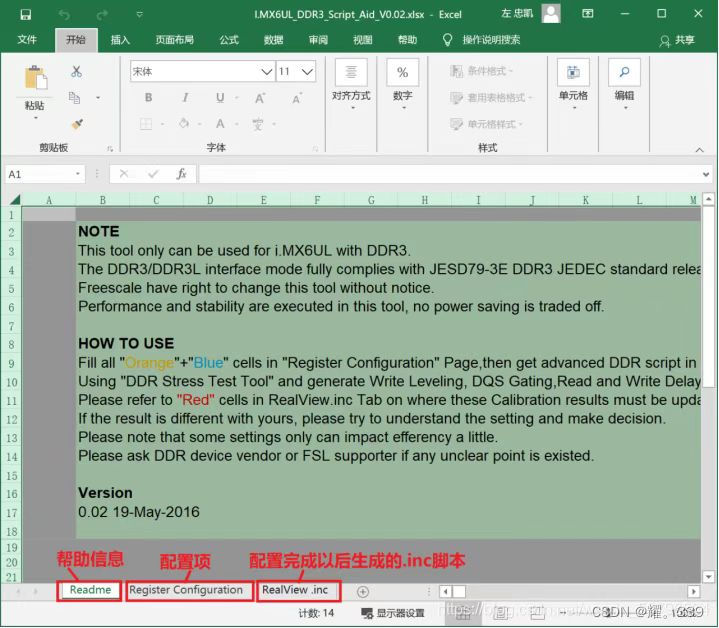Copy selection with copy icon
Viewport: 719px width, 628px height.
click(x=74, y=98)
